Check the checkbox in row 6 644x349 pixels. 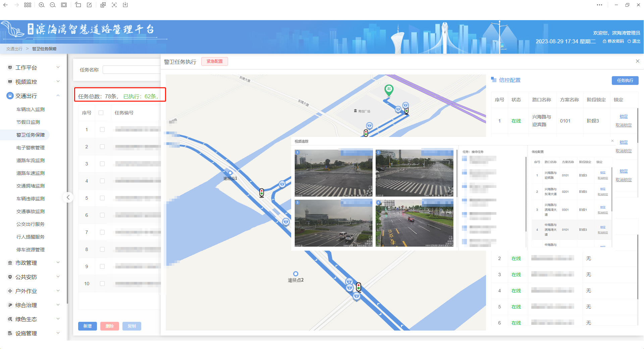click(x=102, y=215)
